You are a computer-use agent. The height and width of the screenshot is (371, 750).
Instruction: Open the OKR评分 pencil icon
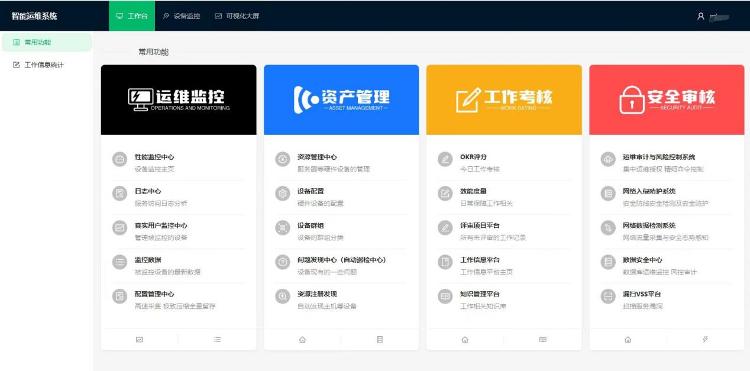[445, 159]
